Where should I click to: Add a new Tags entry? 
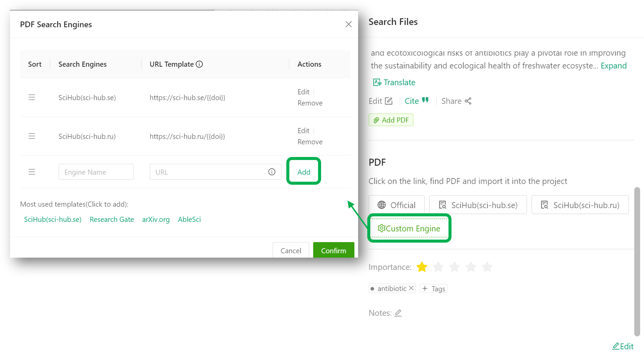(x=433, y=289)
